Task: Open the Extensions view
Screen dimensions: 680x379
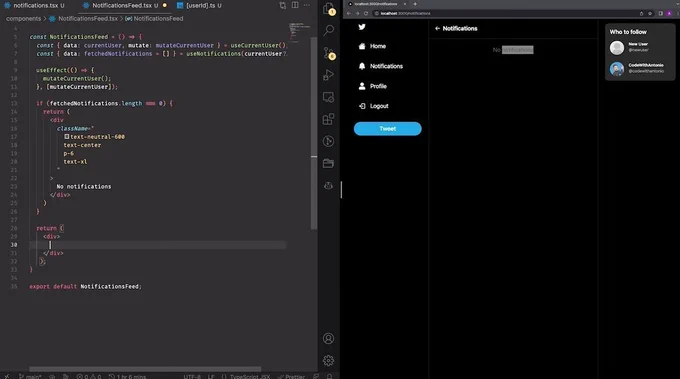Action: click(x=329, y=119)
